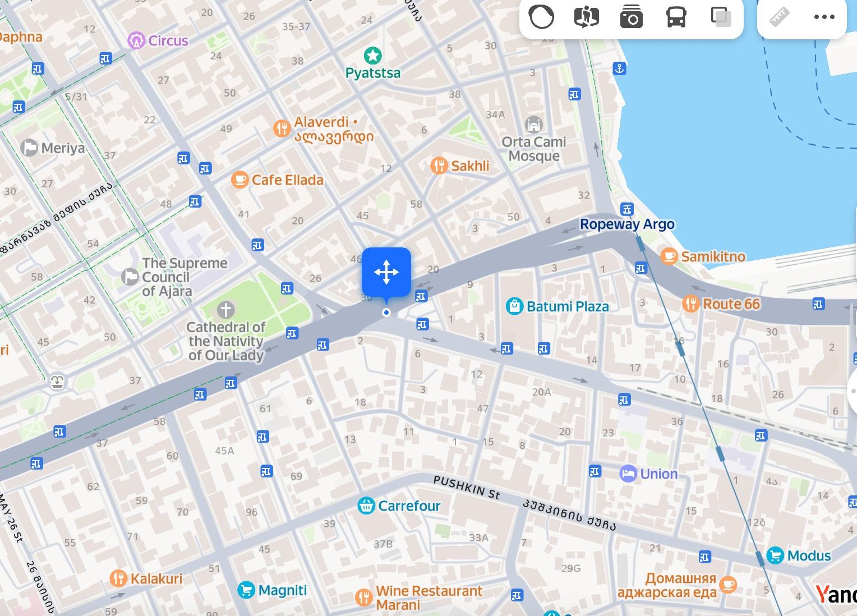The height and width of the screenshot is (616, 857).
Task: Click the Meriya flag icon
Action: [x=29, y=148]
